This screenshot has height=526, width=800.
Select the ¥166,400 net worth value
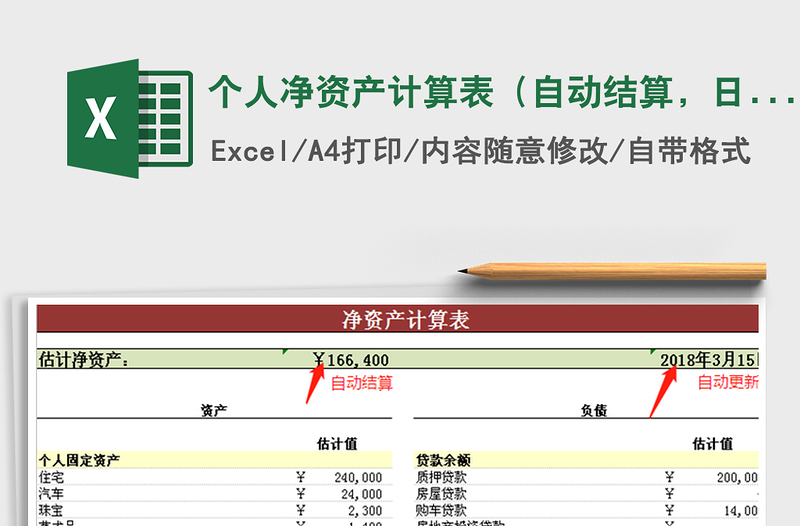[351, 360]
